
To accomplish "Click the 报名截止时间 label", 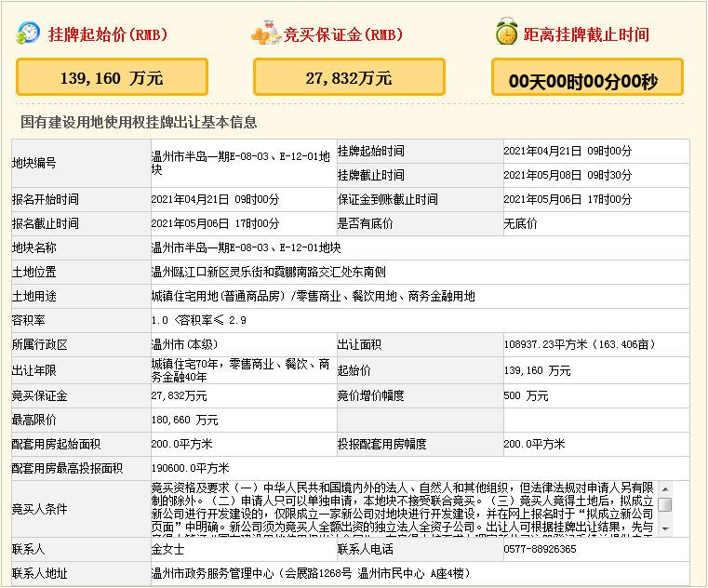I will [x=46, y=223].
